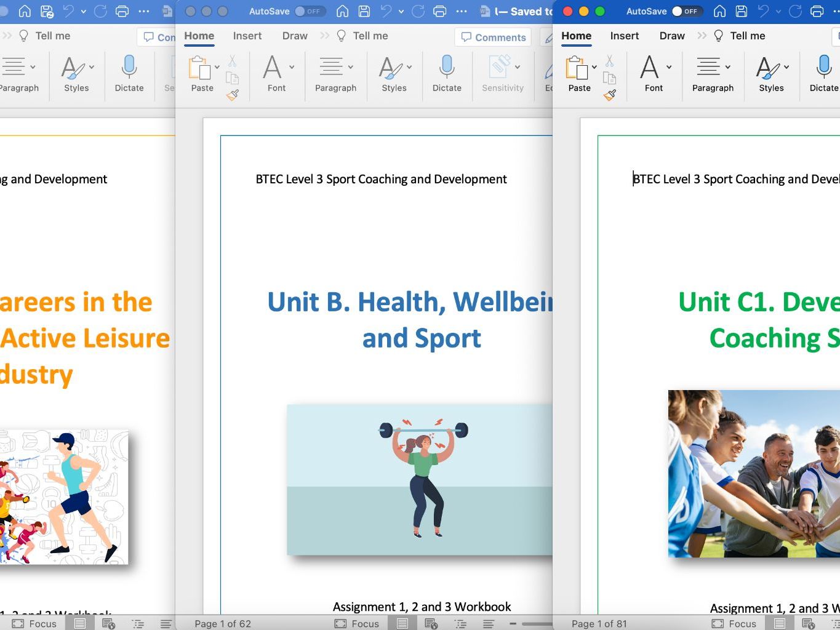Click Paste in the Unit B window
Viewport: 840px width, 630px height.
click(202, 74)
